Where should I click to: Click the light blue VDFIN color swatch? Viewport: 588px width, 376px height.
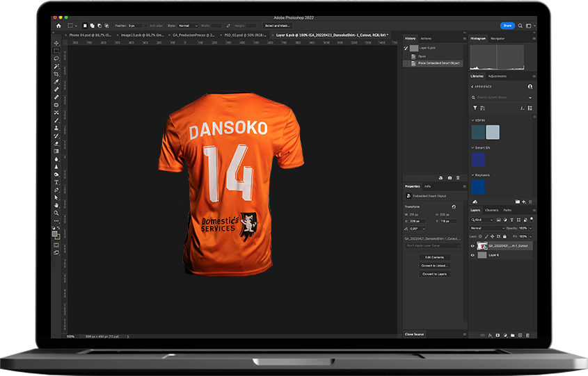click(x=493, y=132)
